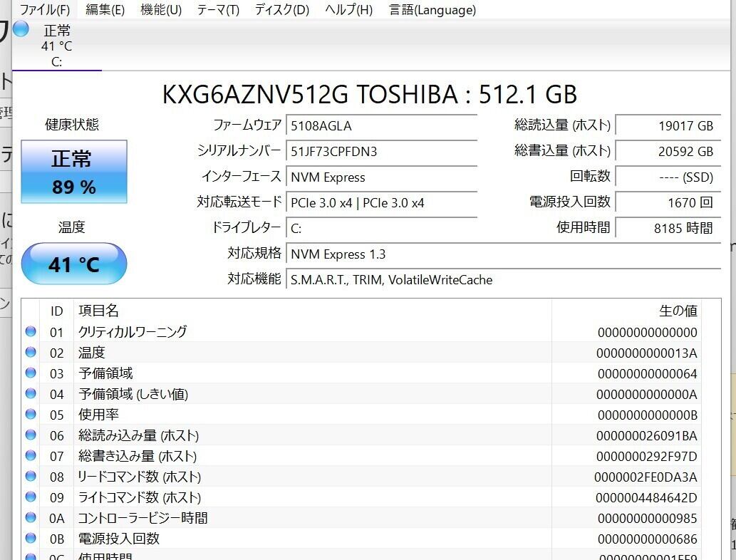The width and height of the screenshot is (736, 560).
Task: Click status orb for row 0A コントローラービジー時間
Action: click(x=31, y=517)
